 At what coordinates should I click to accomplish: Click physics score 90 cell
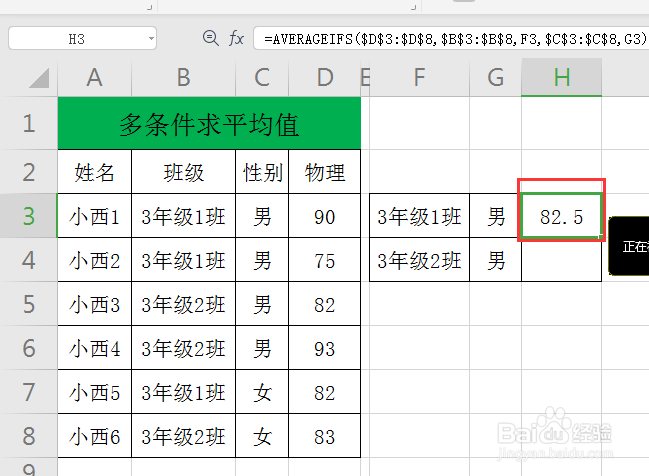tap(324, 216)
